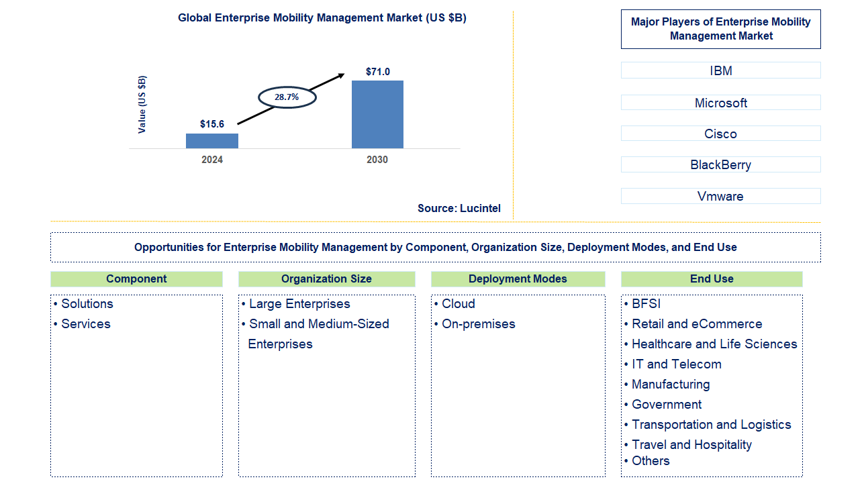The width and height of the screenshot is (864, 504).
Task: Select the BFSI bullet item
Action: click(x=642, y=304)
